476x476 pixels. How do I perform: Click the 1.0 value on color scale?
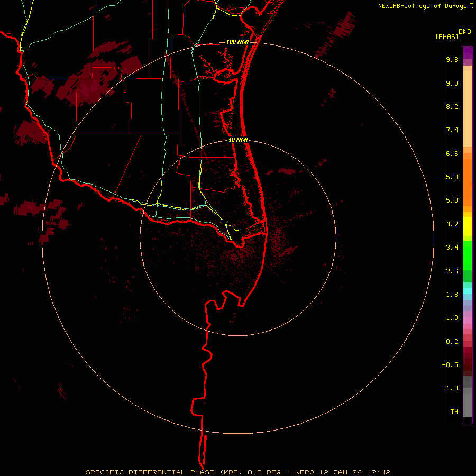[452, 318]
